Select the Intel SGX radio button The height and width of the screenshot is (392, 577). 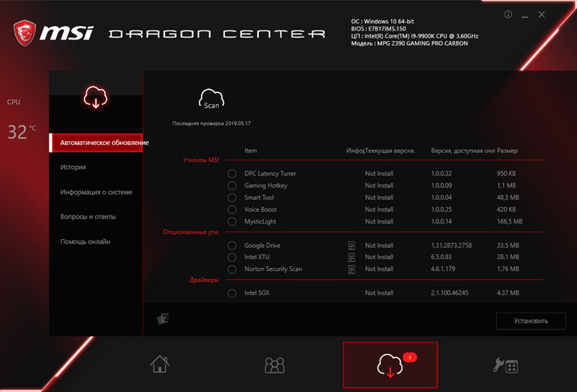(232, 293)
